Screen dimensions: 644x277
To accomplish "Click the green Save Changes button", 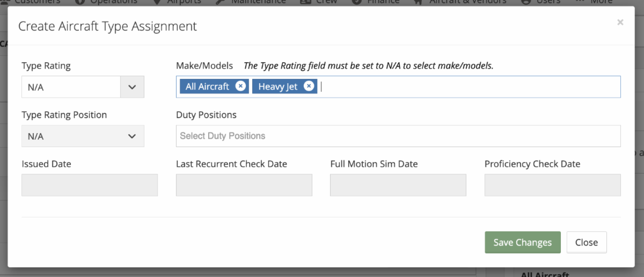I will tap(523, 242).
